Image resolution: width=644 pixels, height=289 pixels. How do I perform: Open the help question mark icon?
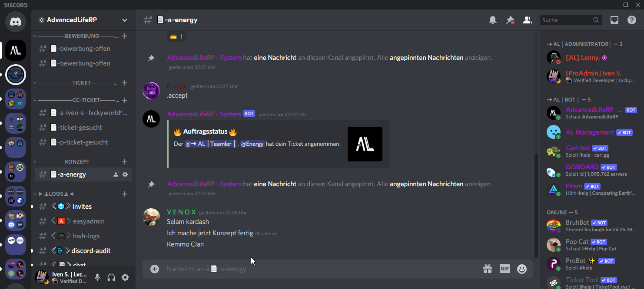point(632,20)
